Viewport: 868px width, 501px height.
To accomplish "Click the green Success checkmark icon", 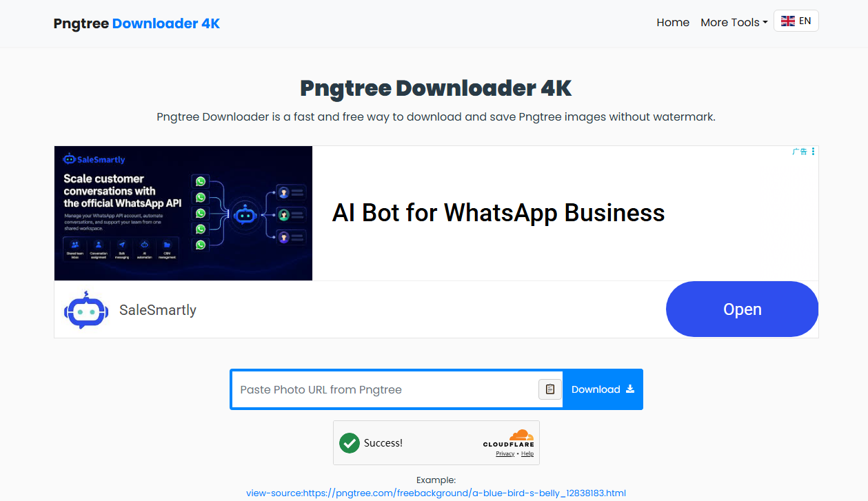I will click(350, 442).
